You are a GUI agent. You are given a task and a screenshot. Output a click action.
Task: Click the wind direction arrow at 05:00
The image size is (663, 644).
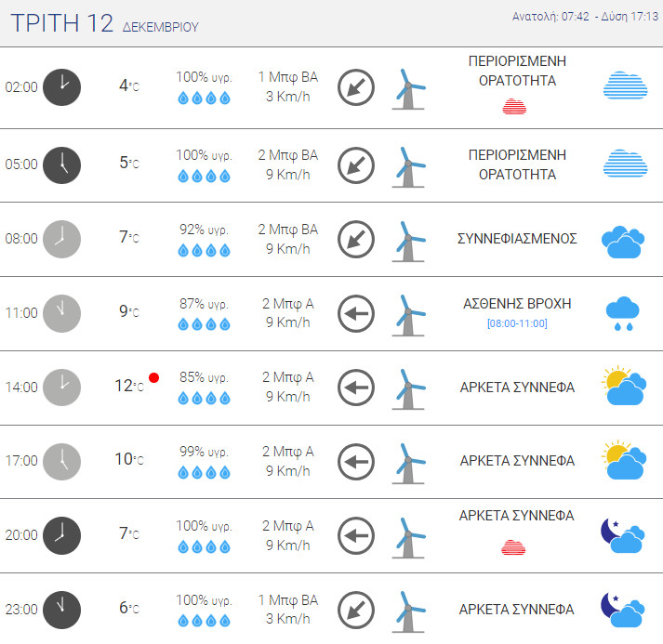click(x=355, y=164)
